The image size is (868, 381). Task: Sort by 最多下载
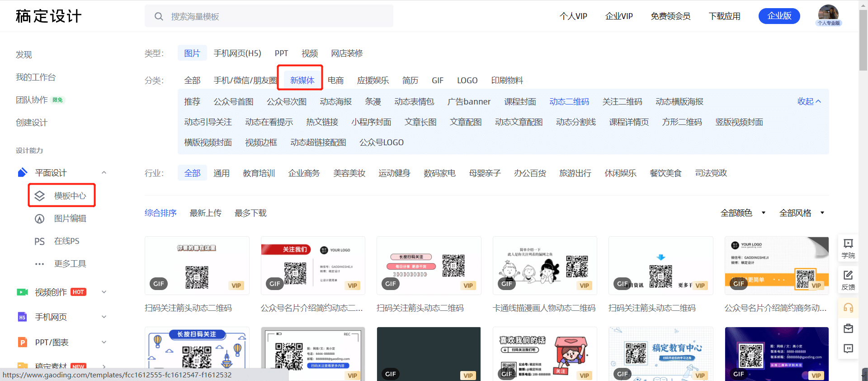pos(250,213)
